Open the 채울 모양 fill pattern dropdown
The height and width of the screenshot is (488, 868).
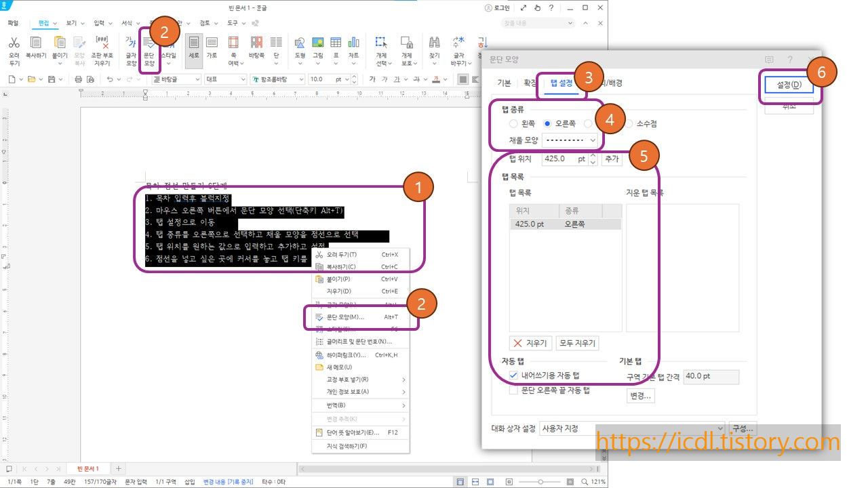coord(571,140)
